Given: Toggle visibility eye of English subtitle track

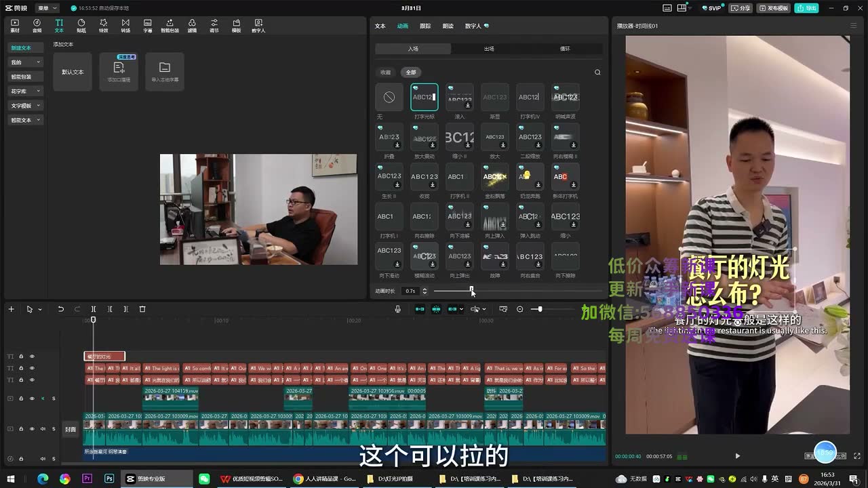Looking at the screenshot, I should (32, 368).
